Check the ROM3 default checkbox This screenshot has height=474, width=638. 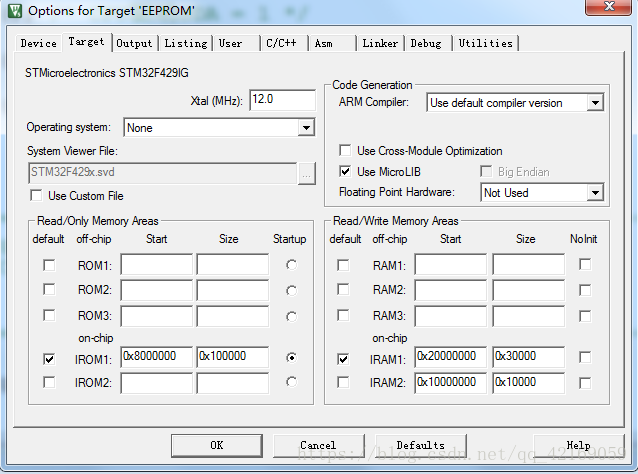tap(49, 315)
